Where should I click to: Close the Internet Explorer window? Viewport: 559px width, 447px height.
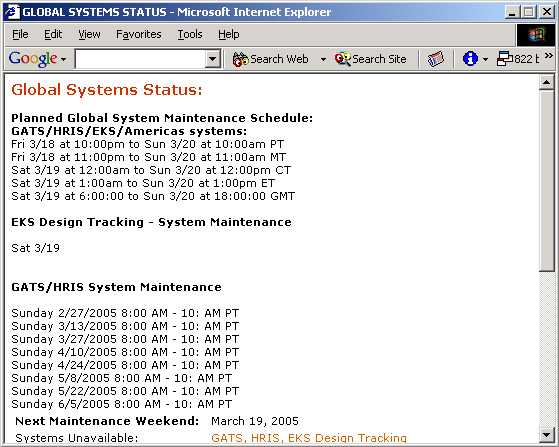click(547, 12)
